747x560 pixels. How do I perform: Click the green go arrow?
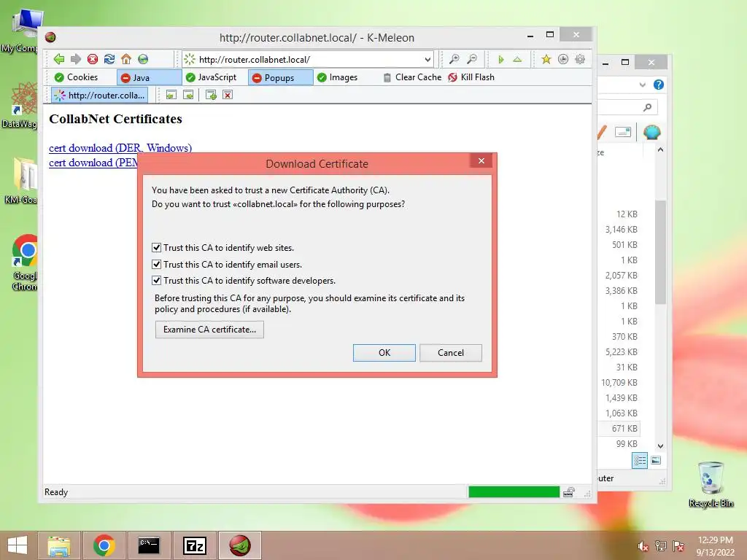tap(500, 59)
